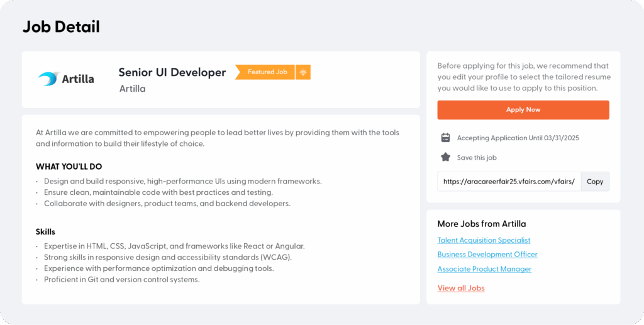Open Associate Product Manager job

click(485, 269)
